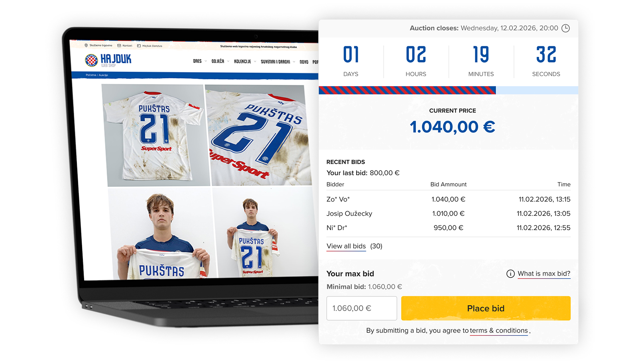
Task: Click the max bid amount input field
Action: pos(362,308)
